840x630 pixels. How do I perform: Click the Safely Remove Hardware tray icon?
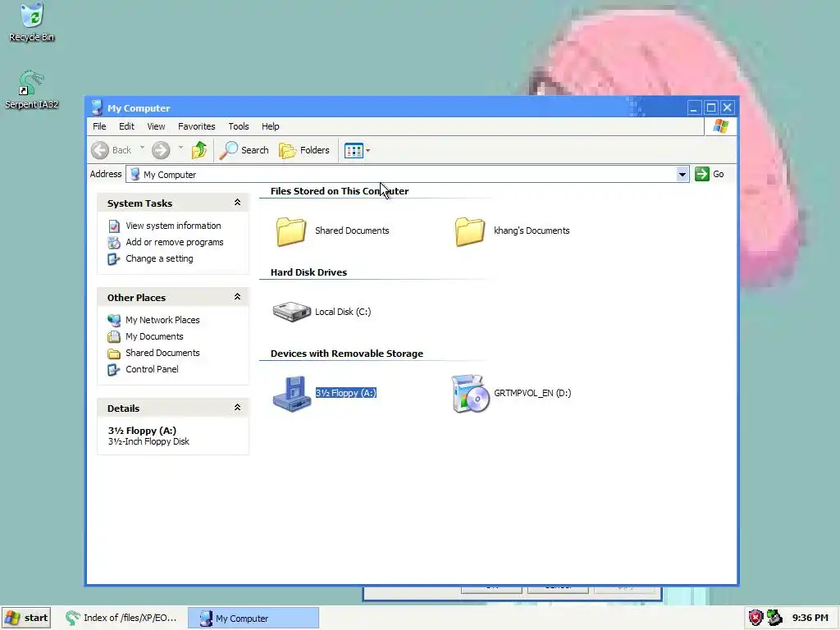pyautogui.click(x=774, y=618)
